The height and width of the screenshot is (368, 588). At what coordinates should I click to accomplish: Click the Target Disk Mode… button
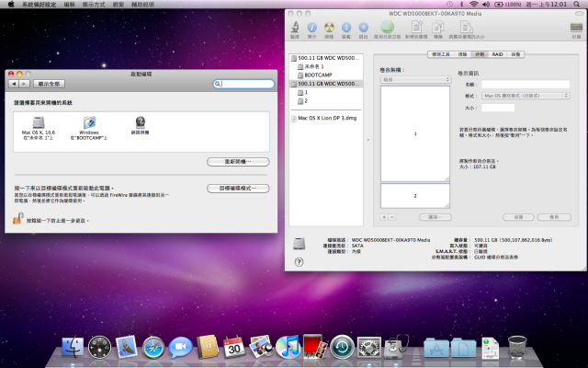click(x=238, y=188)
